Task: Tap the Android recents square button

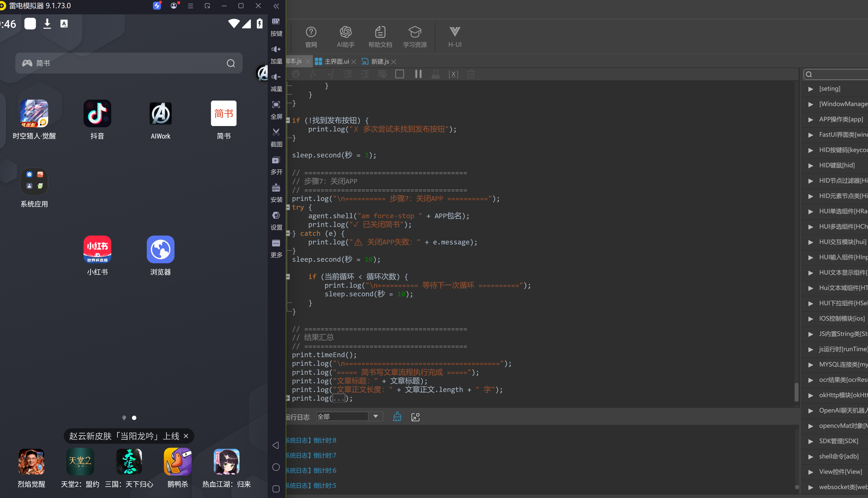Action: 276,489
